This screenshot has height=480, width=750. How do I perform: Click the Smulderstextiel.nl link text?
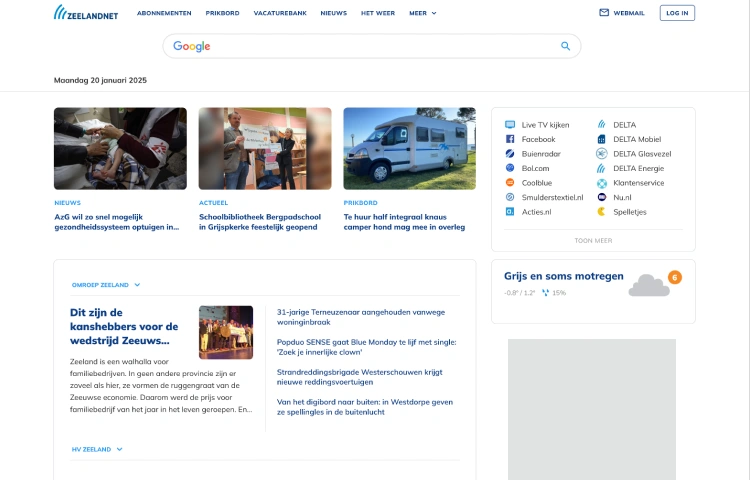coord(552,197)
